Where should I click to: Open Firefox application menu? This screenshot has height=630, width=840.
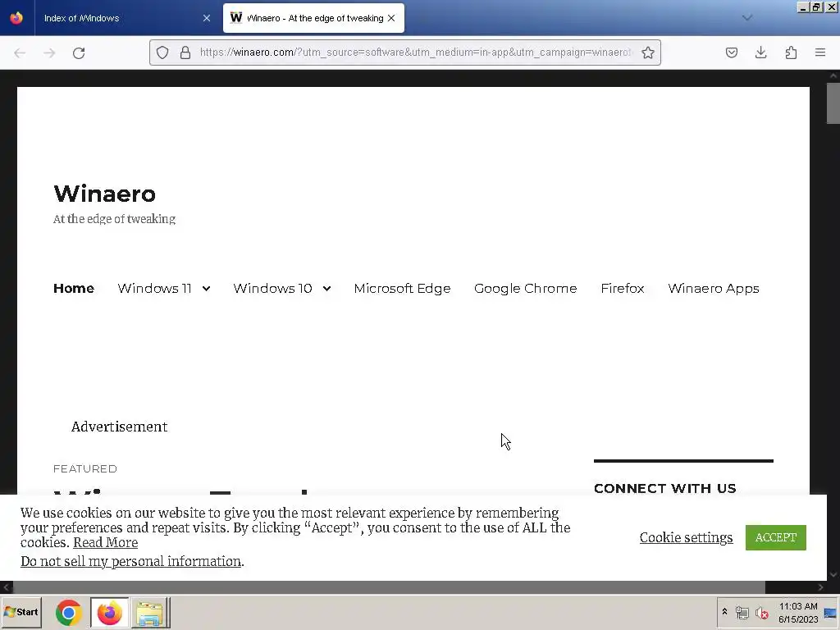coord(820,52)
